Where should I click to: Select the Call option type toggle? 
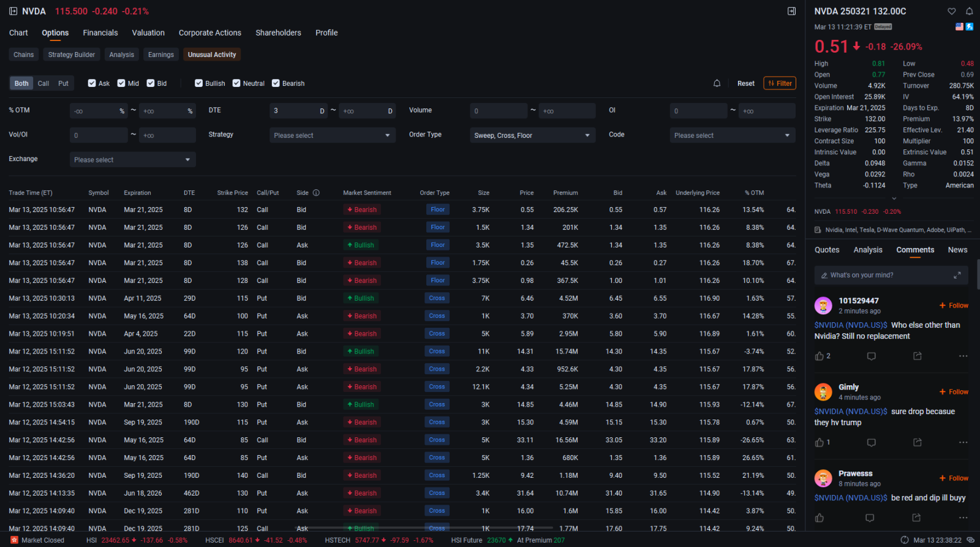[x=43, y=83]
